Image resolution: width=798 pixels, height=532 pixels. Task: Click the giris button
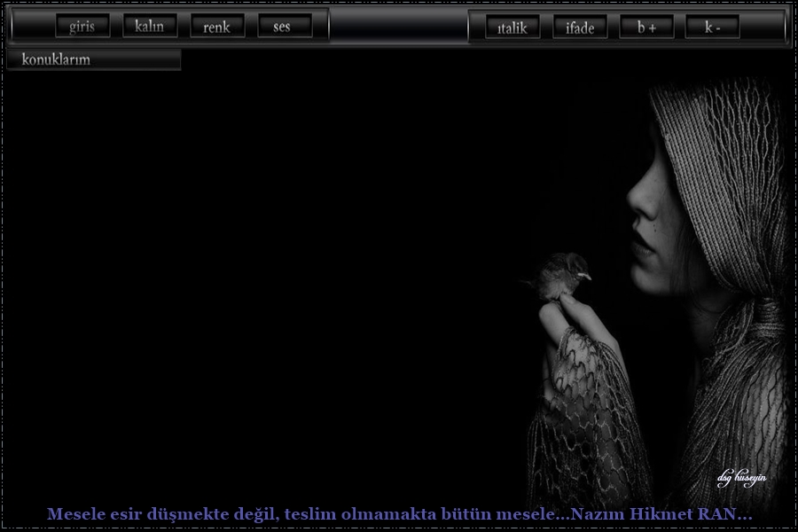[82, 27]
